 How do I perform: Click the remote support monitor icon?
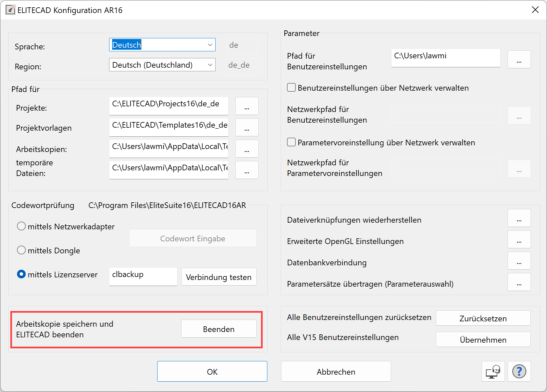pyautogui.click(x=493, y=371)
